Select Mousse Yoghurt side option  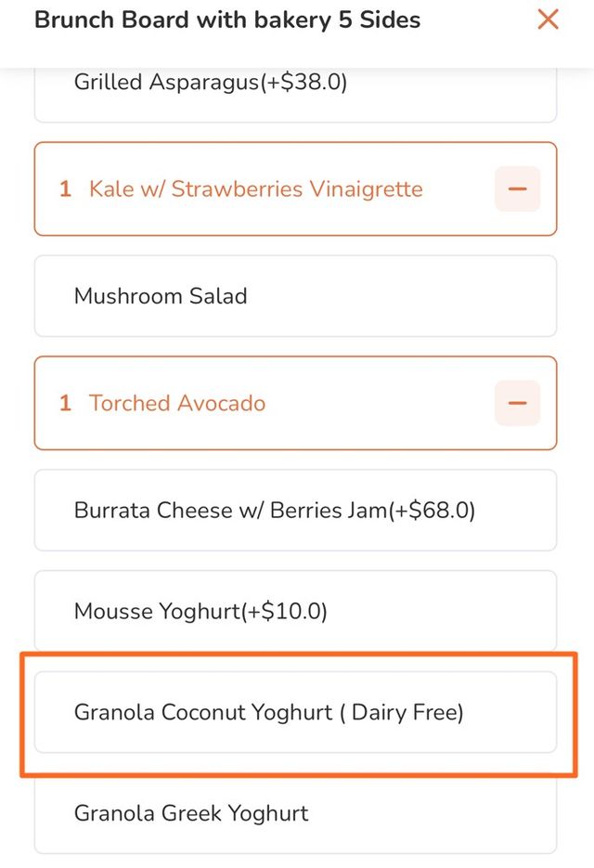click(296, 611)
